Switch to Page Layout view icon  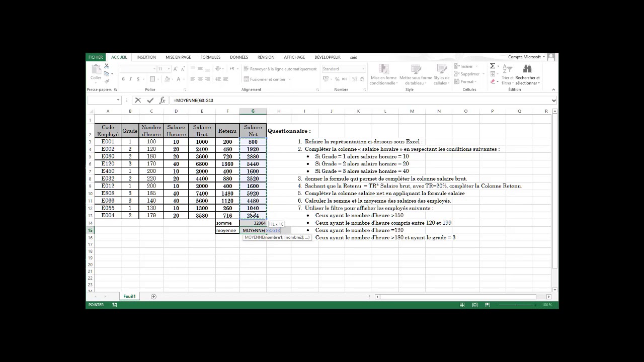(475, 305)
